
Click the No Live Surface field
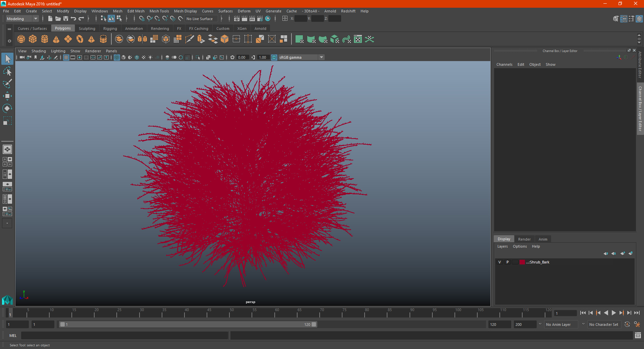[x=202, y=19]
